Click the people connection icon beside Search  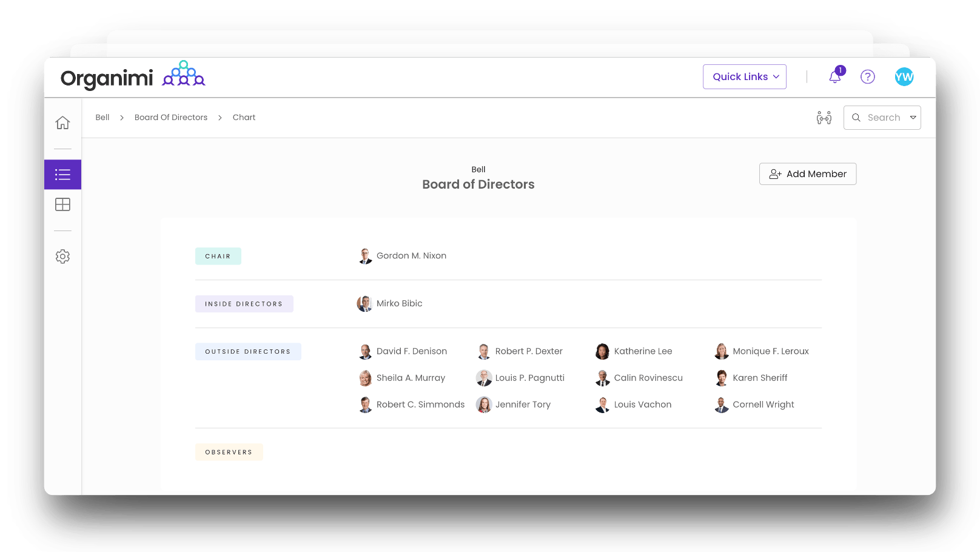coord(824,118)
